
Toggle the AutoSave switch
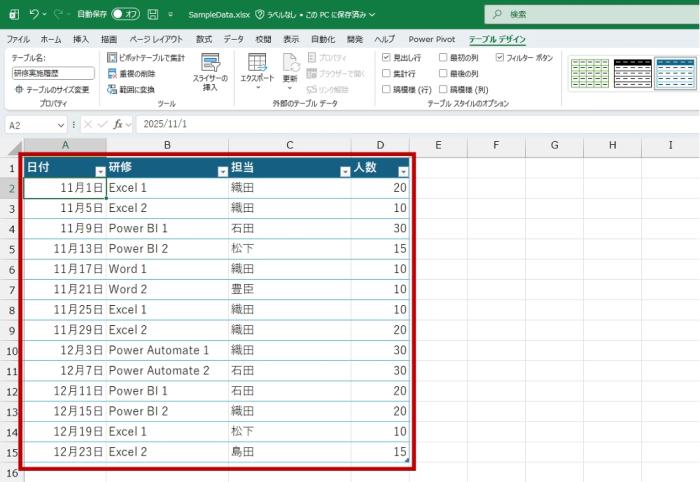(x=124, y=15)
